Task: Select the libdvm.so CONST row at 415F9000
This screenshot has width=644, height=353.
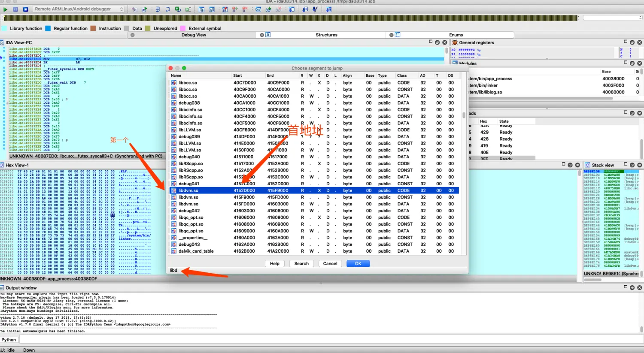Action: [314, 197]
